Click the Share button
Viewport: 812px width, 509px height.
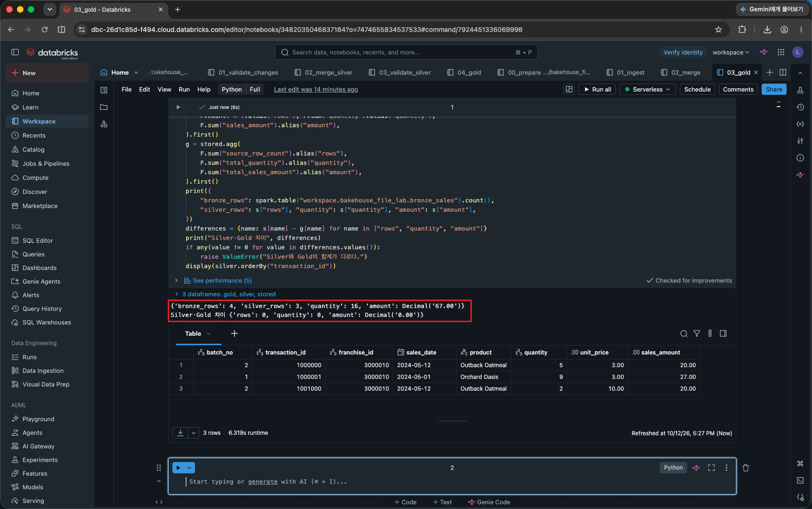pos(774,89)
